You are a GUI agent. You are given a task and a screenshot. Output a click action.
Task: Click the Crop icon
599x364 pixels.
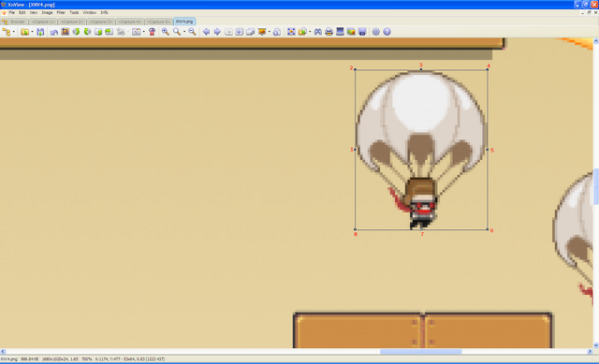(65, 32)
